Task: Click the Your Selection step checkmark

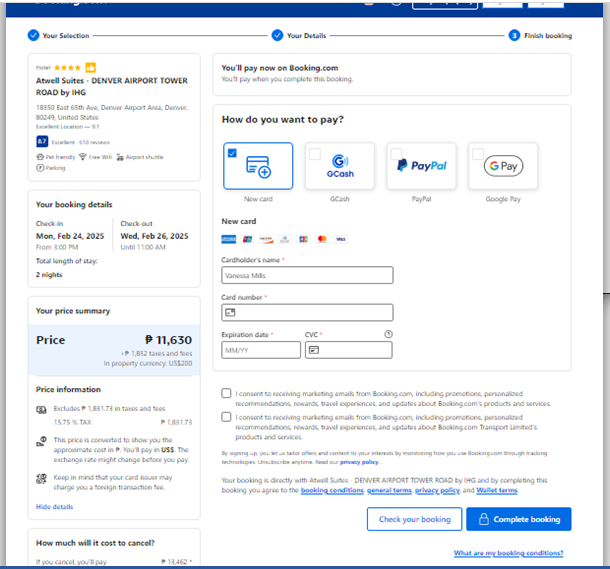Action: [x=33, y=35]
